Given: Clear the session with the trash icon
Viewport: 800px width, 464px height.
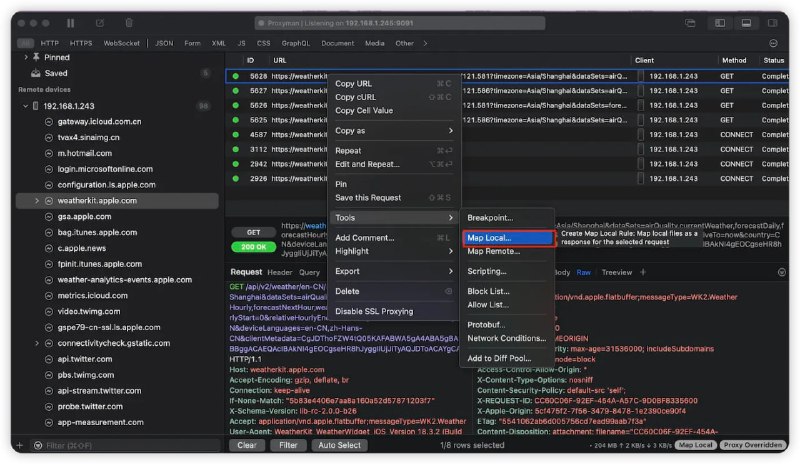Looking at the screenshot, I should coord(129,23).
